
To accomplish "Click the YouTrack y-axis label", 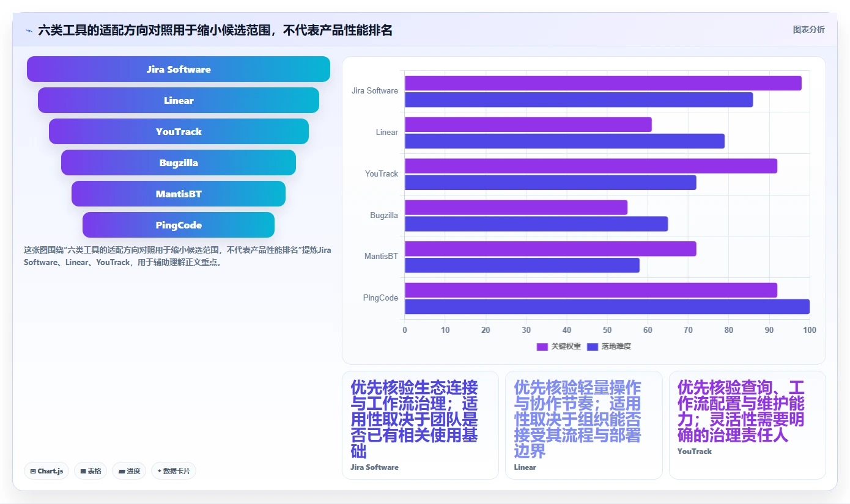I will pyautogui.click(x=382, y=173).
